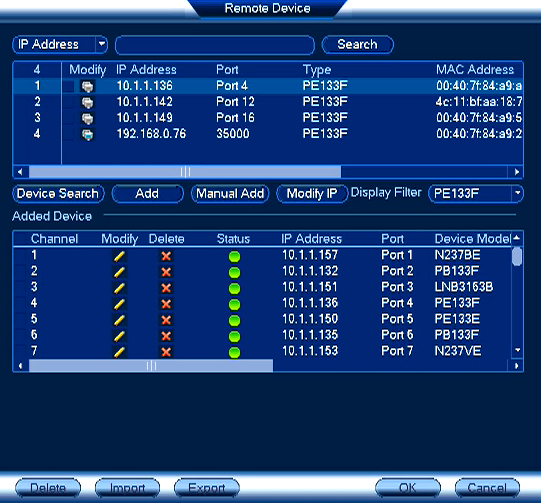541x503 pixels.
Task: Delete channel 1 using red X
Action: tap(166, 256)
